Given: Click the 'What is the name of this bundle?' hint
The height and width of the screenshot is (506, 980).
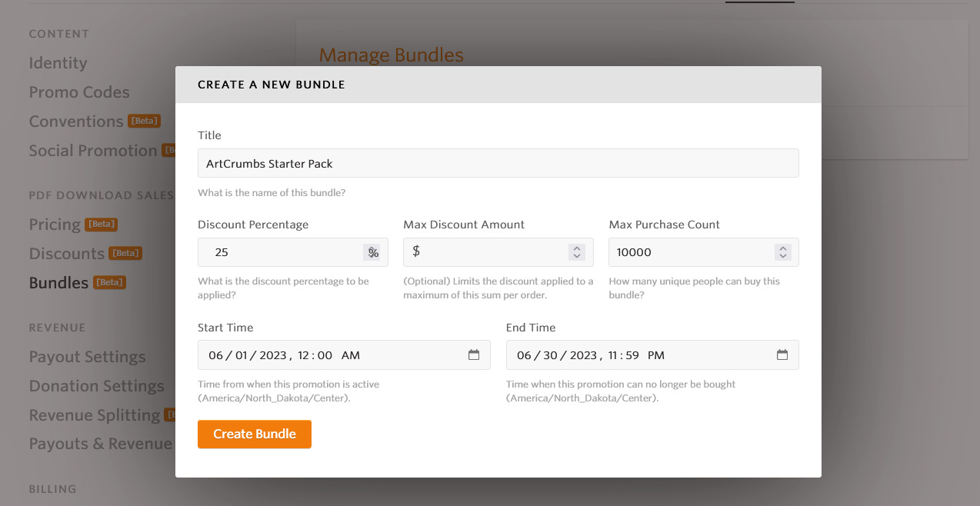Looking at the screenshot, I should pyautogui.click(x=272, y=193).
